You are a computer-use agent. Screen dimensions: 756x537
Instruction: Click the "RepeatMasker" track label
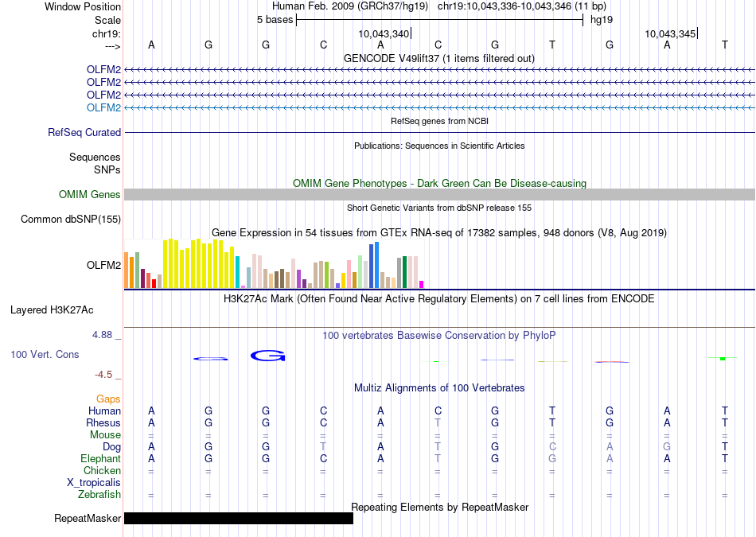click(x=88, y=518)
